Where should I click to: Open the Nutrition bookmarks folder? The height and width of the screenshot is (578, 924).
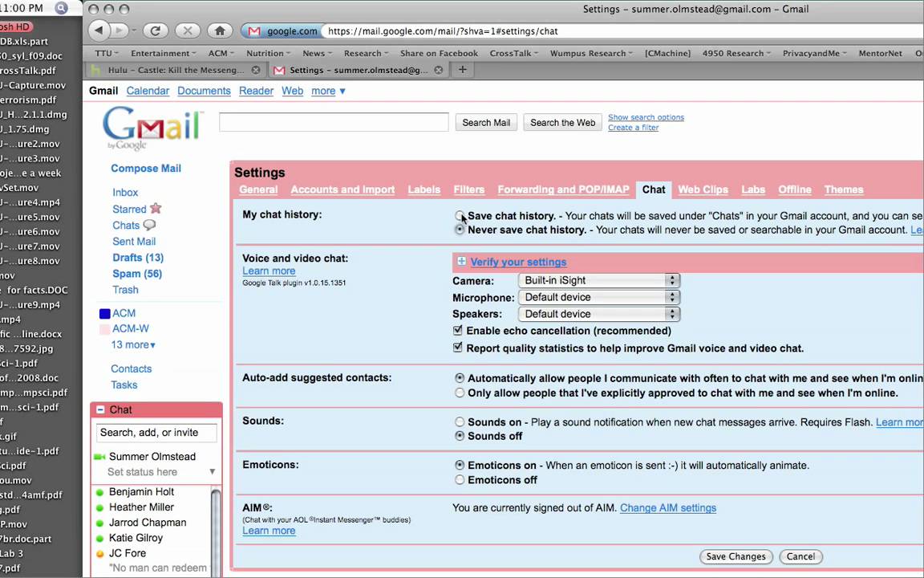[x=268, y=53]
